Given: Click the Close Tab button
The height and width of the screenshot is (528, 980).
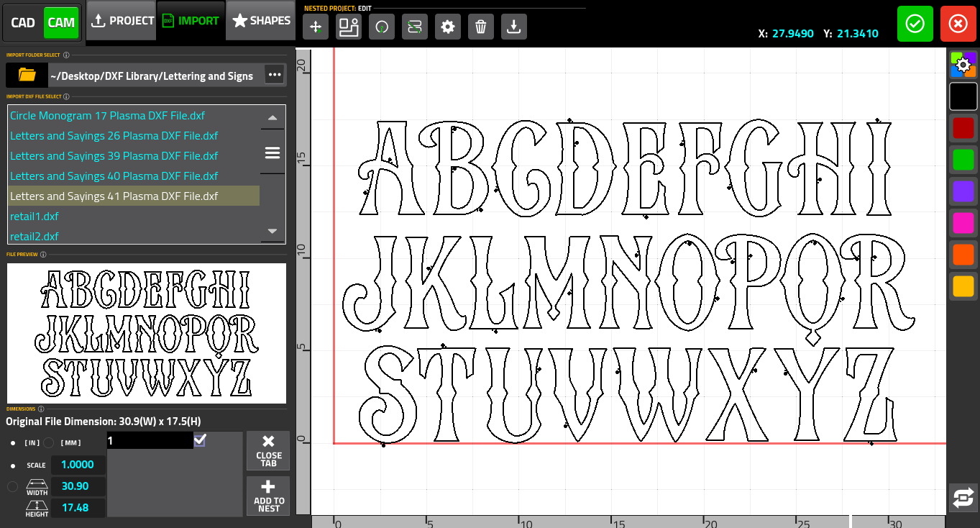Looking at the screenshot, I should point(268,450).
